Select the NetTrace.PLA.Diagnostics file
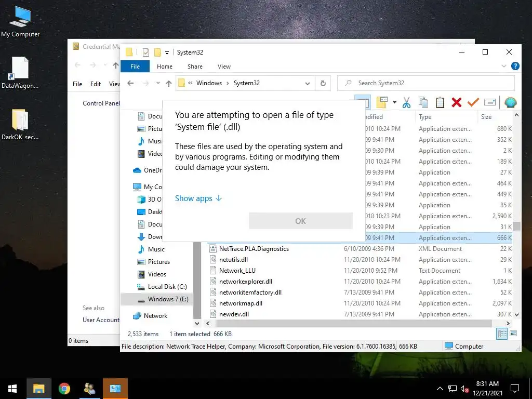 pos(254,249)
